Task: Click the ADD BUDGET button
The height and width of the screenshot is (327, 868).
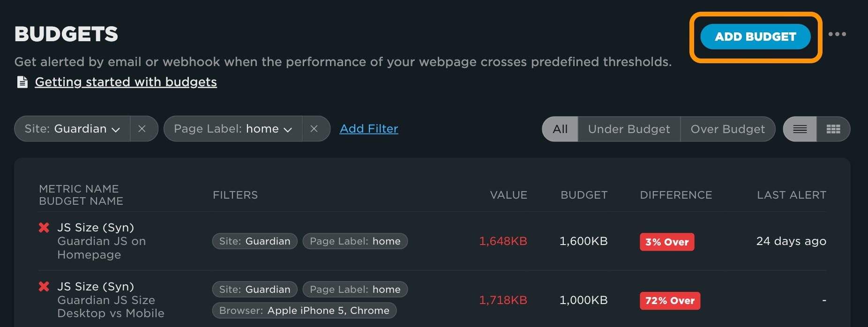Action: [756, 37]
